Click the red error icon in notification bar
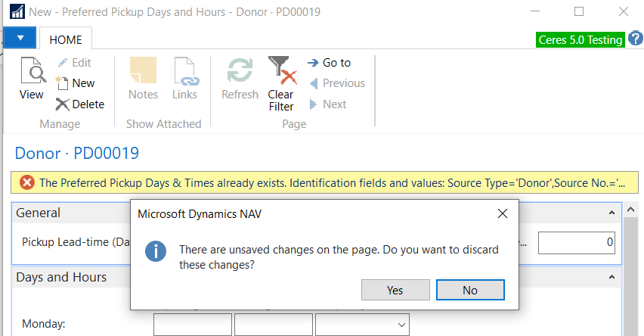The height and width of the screenshot is (336, 644). (27, 182)
